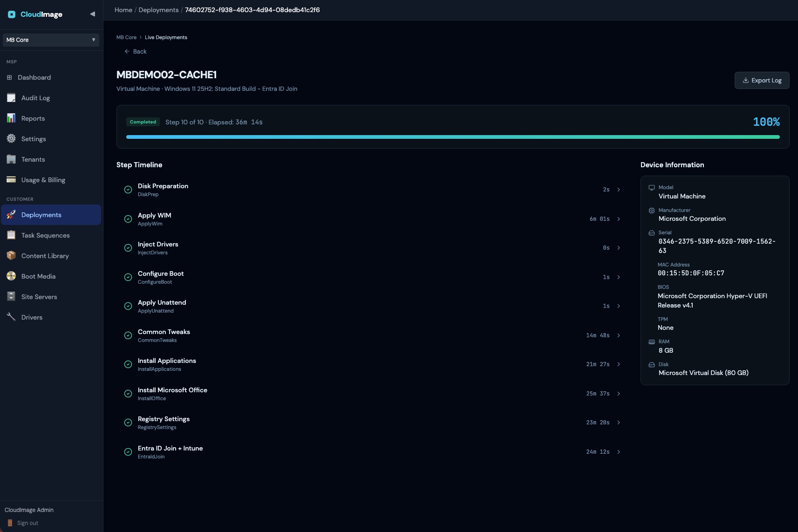Viewport: 798px width, 532px height.
Task: Expand the Configure Boot step chevron
Action: click(619, 277)
